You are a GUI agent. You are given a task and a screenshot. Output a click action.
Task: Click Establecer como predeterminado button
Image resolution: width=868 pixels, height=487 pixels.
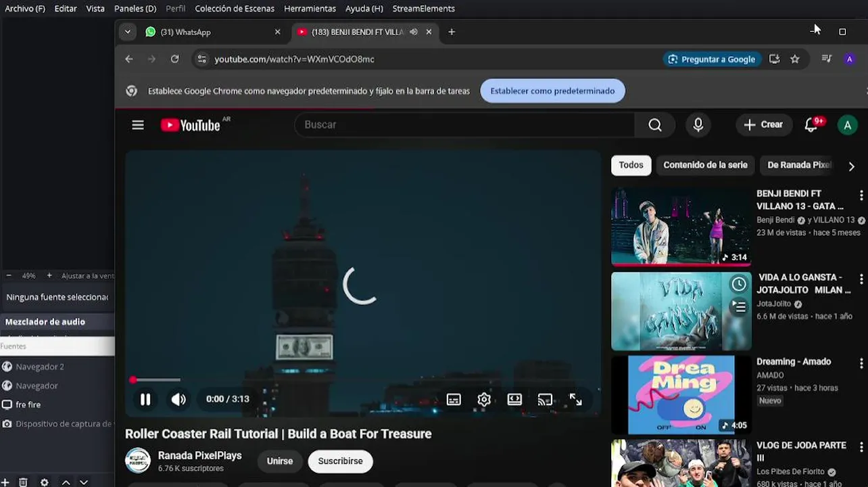tap(552, 91)
